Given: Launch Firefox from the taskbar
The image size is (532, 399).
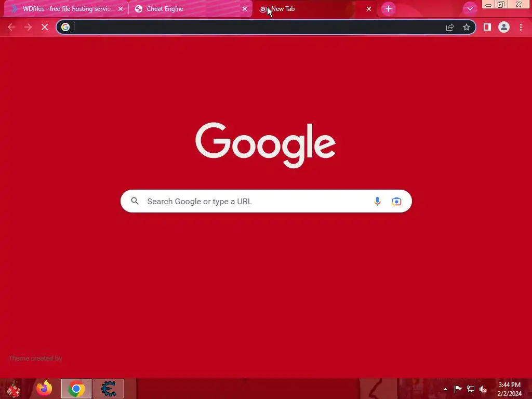Looking at the screenshot, I should (x=45, y=389).
